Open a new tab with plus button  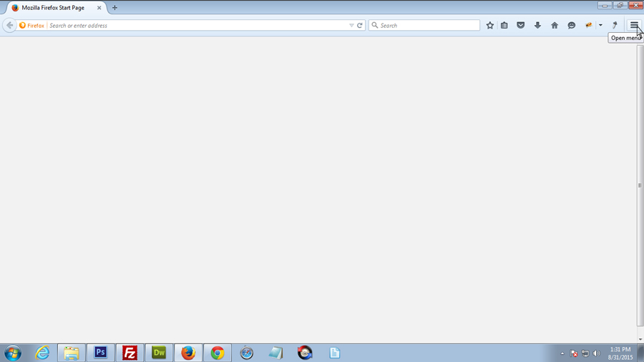pyautogui.click(x=114, y=8)
